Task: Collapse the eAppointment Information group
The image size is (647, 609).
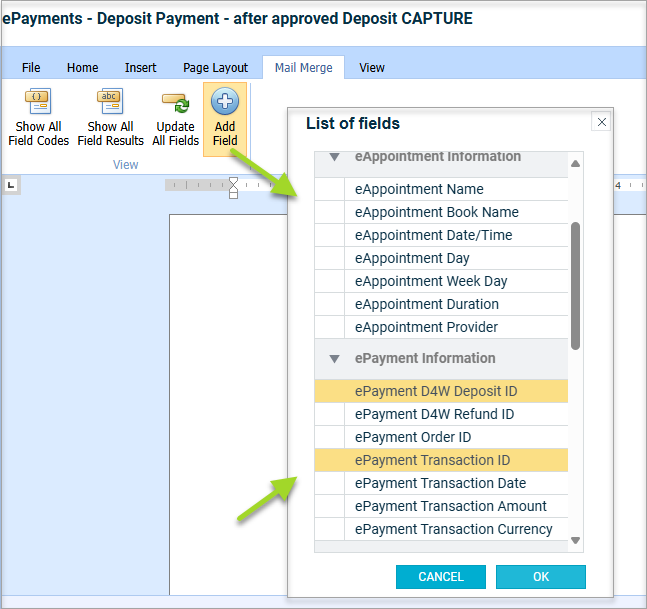Action: (335, 157)
